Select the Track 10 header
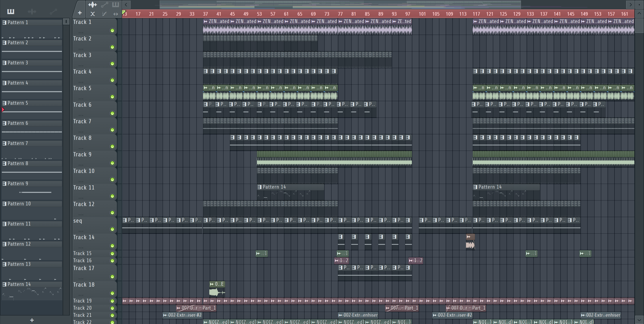This screenshot has height=324, width=644. click(95, 175)
